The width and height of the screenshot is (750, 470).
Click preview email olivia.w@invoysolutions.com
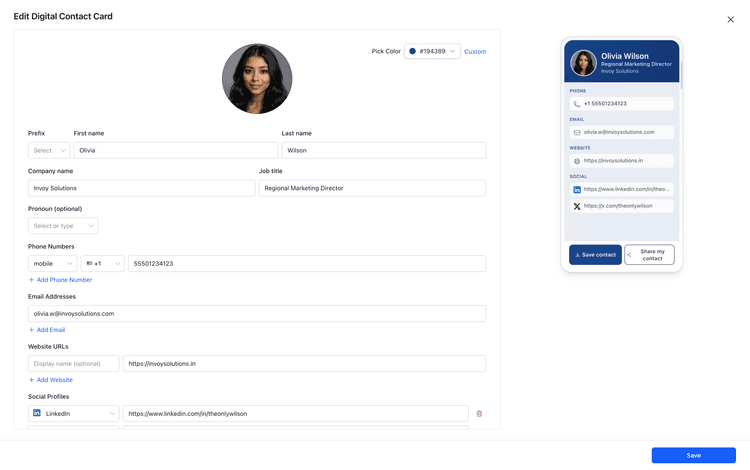coord(619,132)
